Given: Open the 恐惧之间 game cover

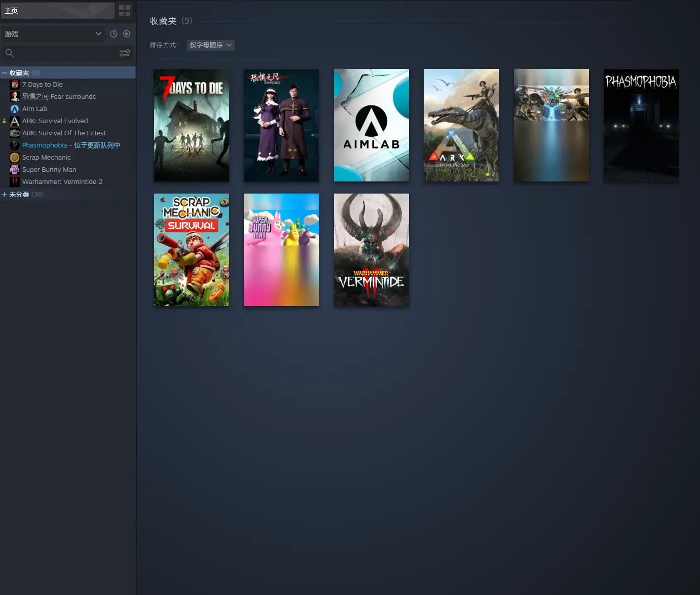Looking at the screenshot, I should click(281, 125).
